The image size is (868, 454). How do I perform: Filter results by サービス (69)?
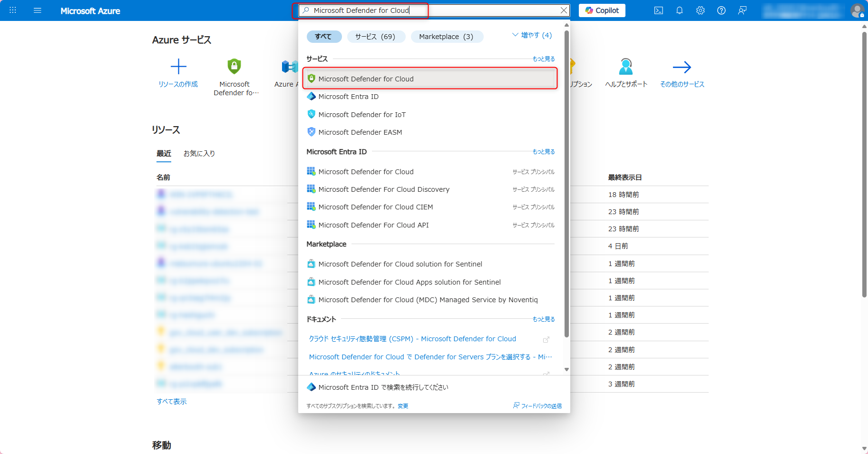coord(376,36)
